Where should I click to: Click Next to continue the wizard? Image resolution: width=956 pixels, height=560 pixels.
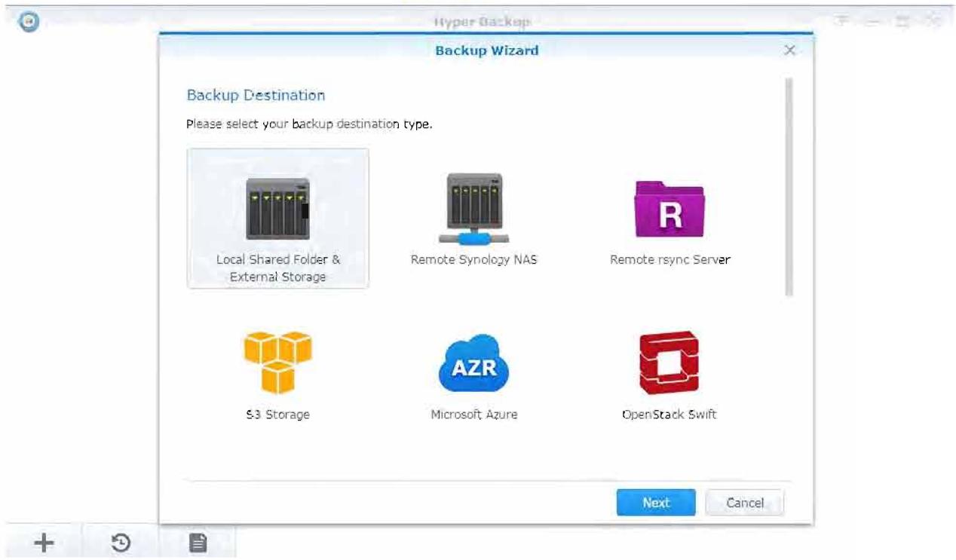pyautogui.click(x=656, y=503)
